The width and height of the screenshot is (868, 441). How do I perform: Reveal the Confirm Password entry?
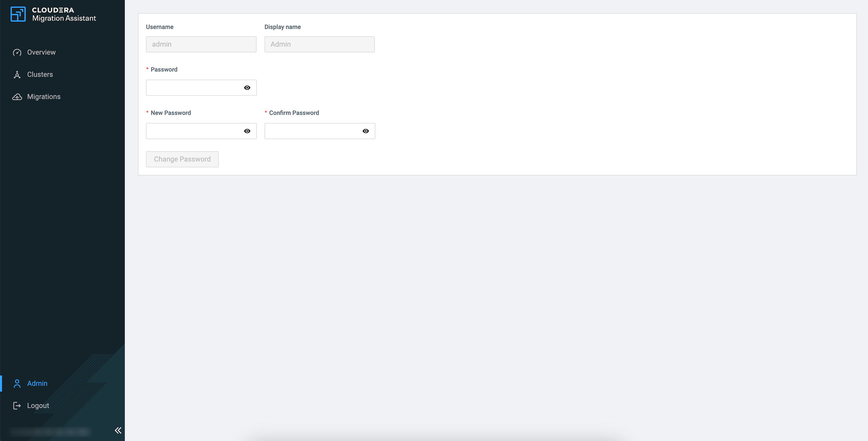point(366,131)
